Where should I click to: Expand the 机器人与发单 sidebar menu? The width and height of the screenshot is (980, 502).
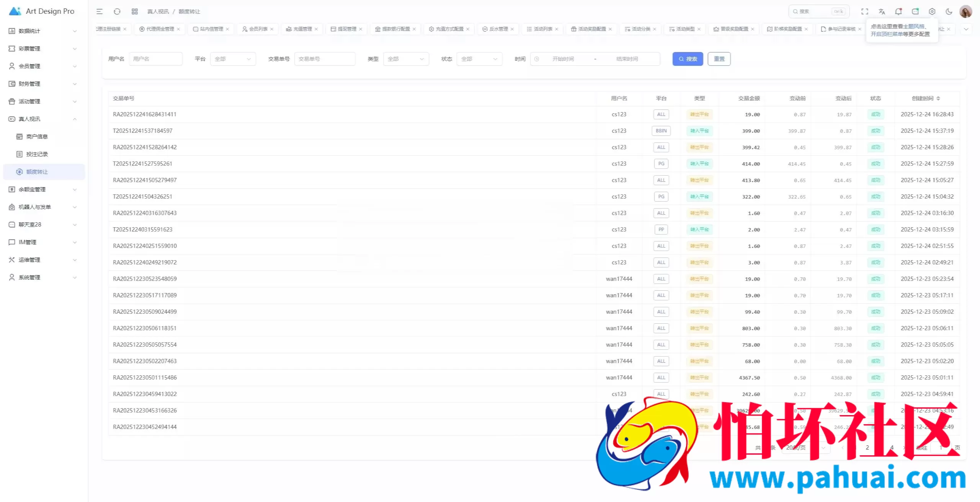[44, 207]
